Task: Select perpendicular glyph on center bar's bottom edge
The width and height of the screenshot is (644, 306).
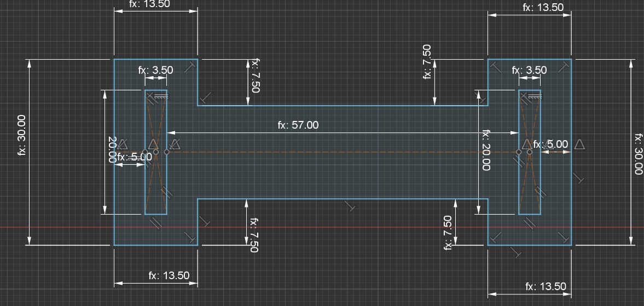Action: pos(350,206)
